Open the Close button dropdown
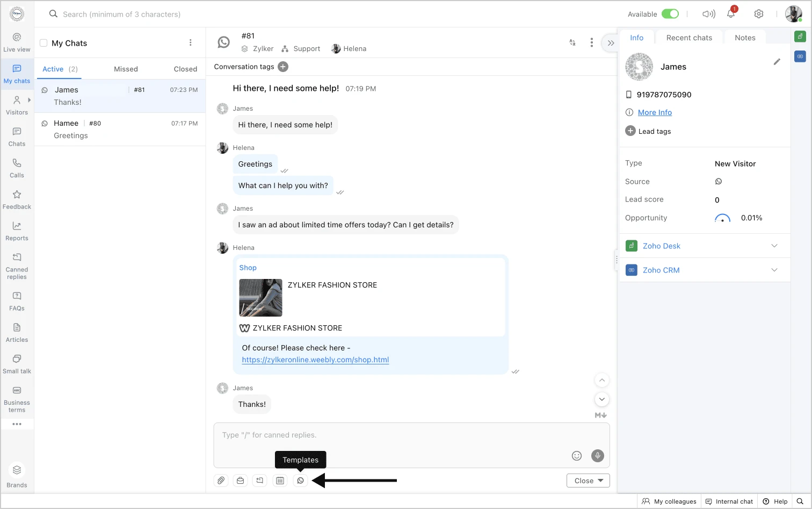 [600, 481]
